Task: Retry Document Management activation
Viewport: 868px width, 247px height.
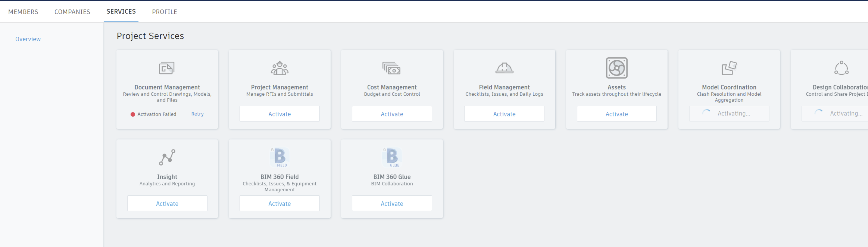Action: (197, 114)
